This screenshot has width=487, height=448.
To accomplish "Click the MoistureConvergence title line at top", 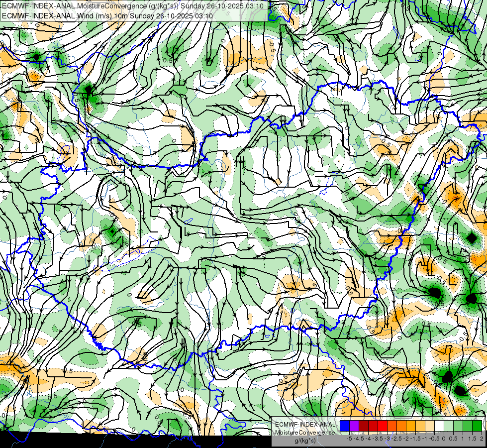I will click(x=132, y=6).
